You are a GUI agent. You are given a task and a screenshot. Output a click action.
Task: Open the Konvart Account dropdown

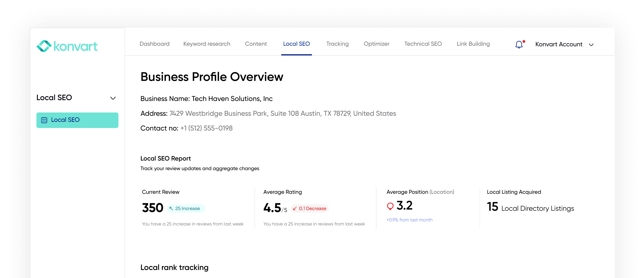click(x=564, y=44)
